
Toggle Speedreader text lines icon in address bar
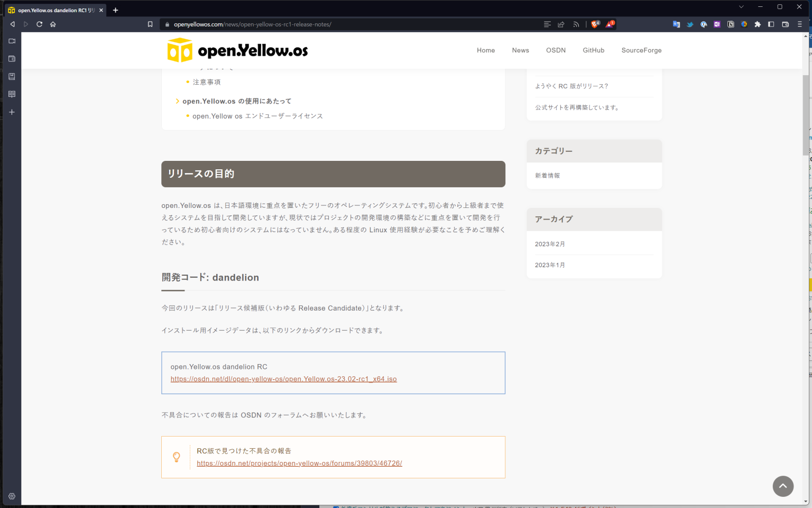coord(547,24)
